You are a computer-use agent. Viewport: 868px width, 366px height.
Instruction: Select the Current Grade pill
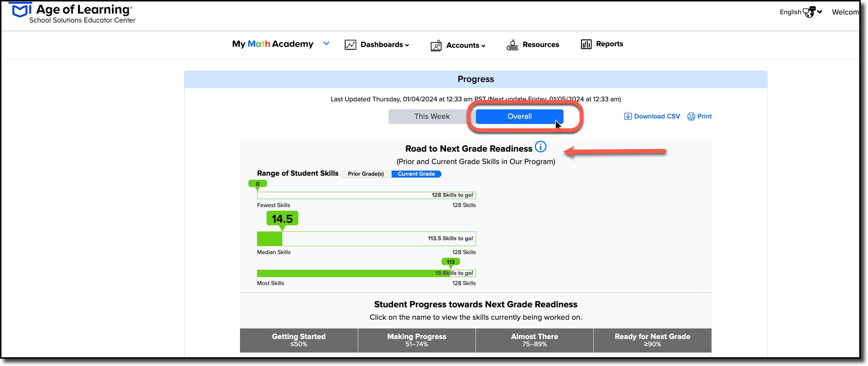(x=416, y=174)
